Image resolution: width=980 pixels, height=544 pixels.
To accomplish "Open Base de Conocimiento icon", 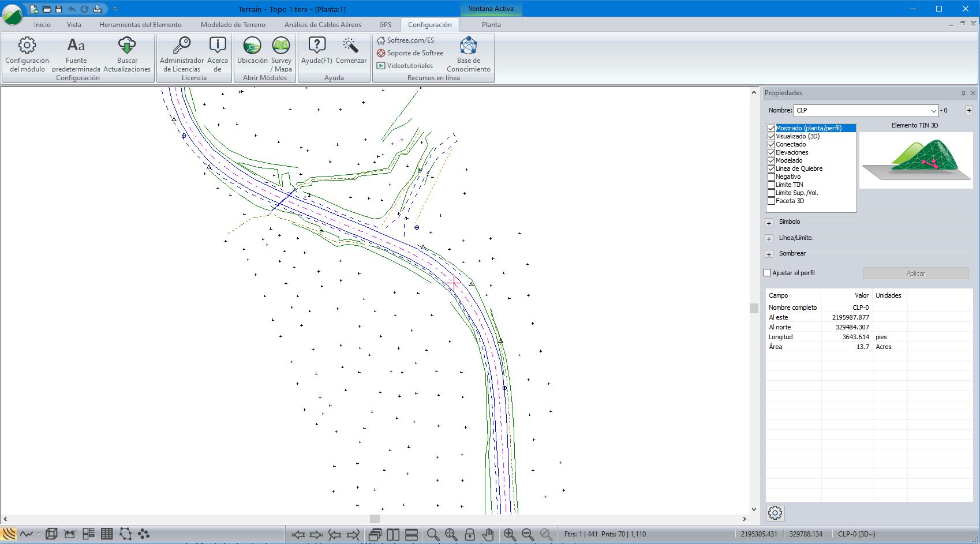I will pos(468,46).
